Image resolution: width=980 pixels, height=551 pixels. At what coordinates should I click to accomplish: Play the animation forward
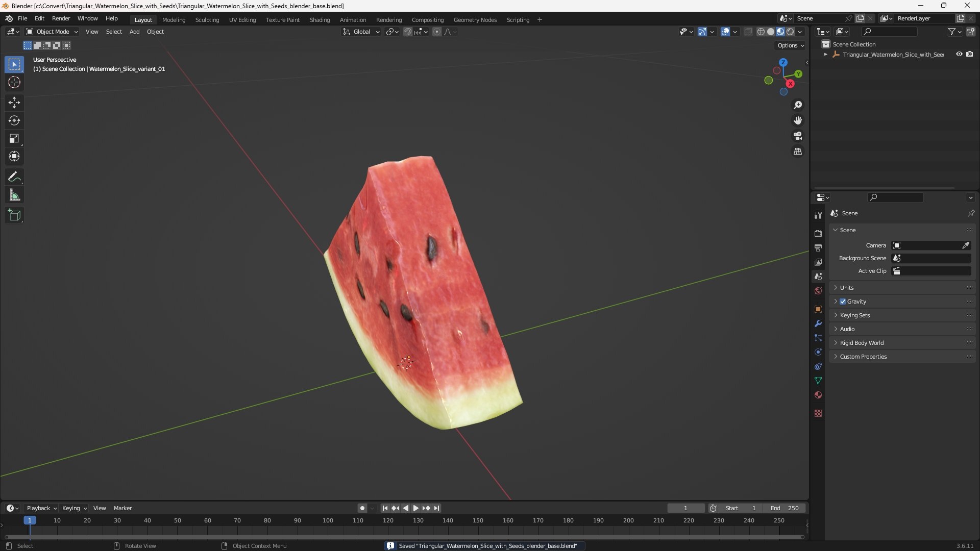416,508
